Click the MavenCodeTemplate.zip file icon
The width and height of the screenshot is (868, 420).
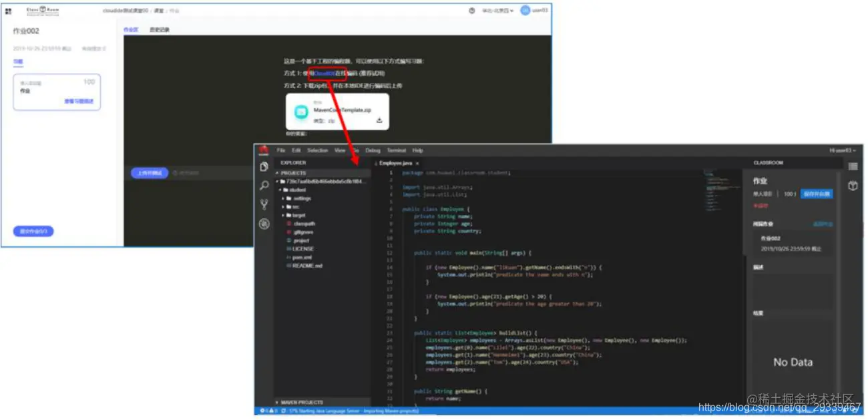click(301, 112)
